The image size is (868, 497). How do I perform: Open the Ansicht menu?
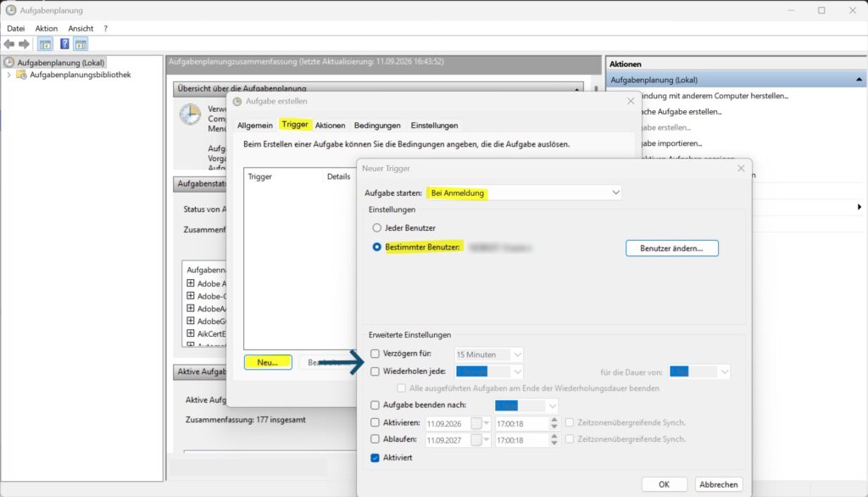(x=81, y=28)
